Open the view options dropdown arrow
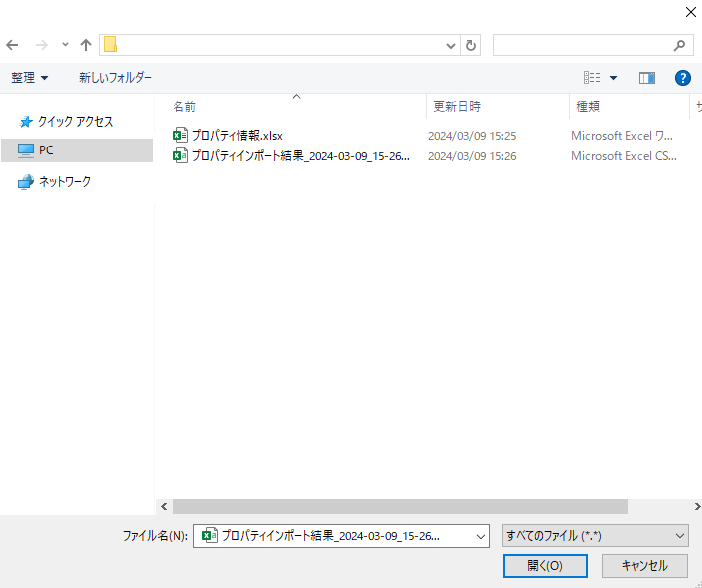This screenshot has width=702, height=588. click(x=613, y=78)
